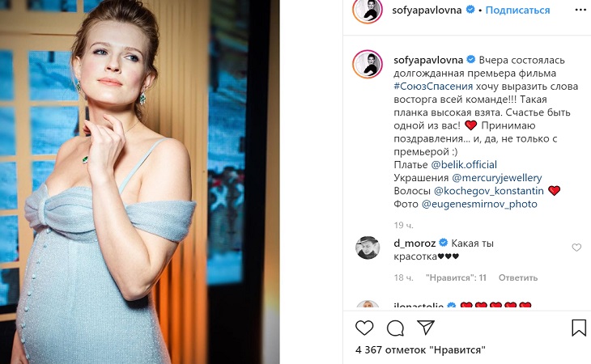Reply to d_moroz with Ответить
The width and height of the screenshot is (591, 364).
tap(517, 277)
